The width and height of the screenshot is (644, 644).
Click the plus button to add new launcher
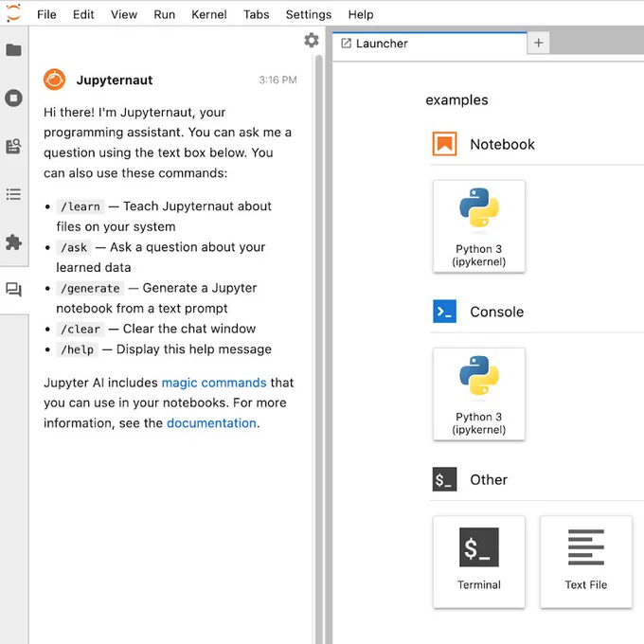coord(539,43)
